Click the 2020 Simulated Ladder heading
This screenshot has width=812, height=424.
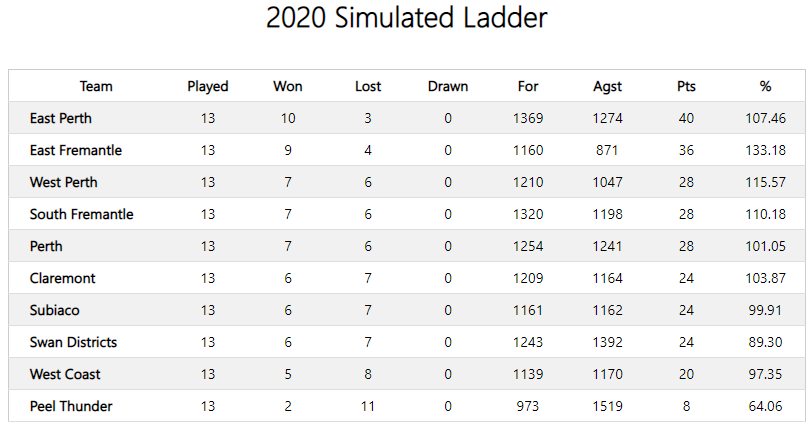407,17
